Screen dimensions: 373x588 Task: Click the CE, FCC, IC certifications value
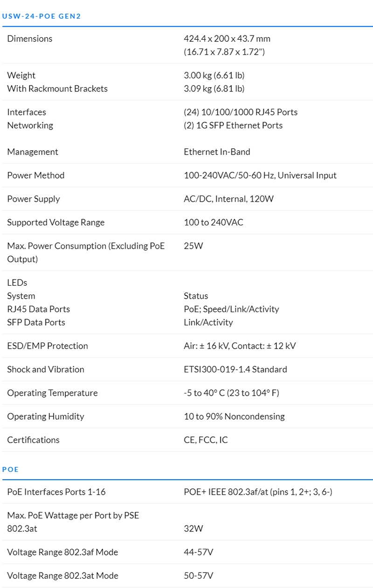206,440
